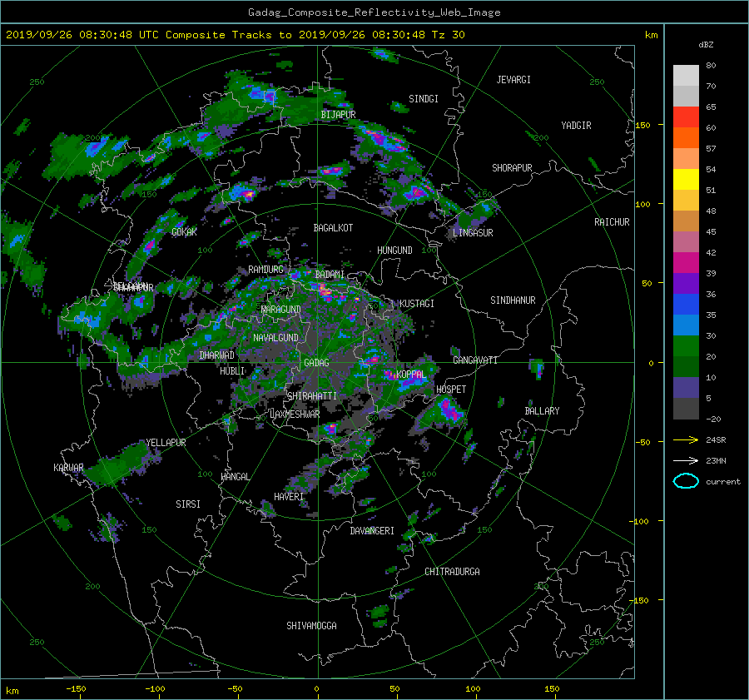Click the HOSPET city label
Viewport: 749px width, 700px height.
(x=451, y=390)
